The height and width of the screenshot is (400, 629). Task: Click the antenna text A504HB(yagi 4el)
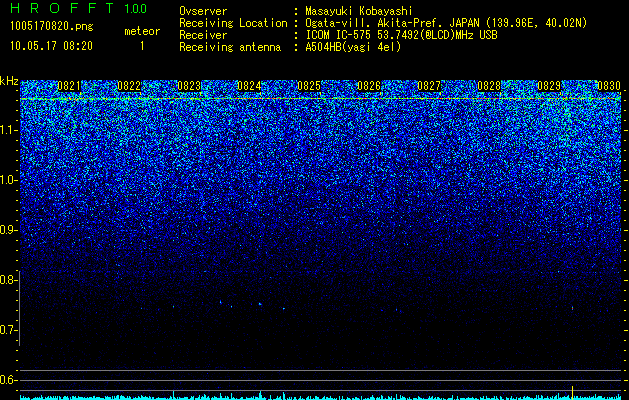tap(353, 47)
